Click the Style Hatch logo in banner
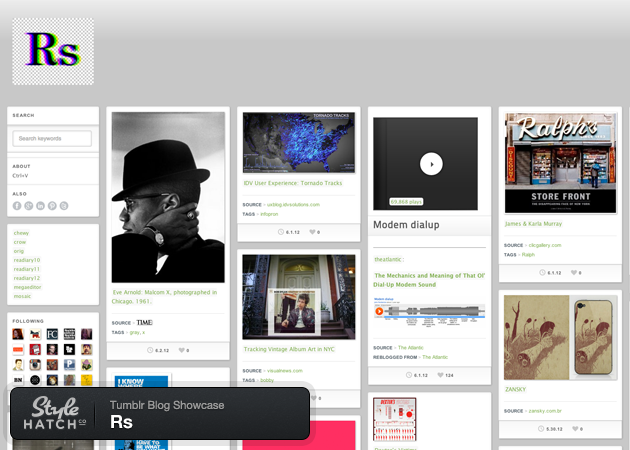Image resolution: width=630 pixels, height=450 pixels. coord(57,413)
